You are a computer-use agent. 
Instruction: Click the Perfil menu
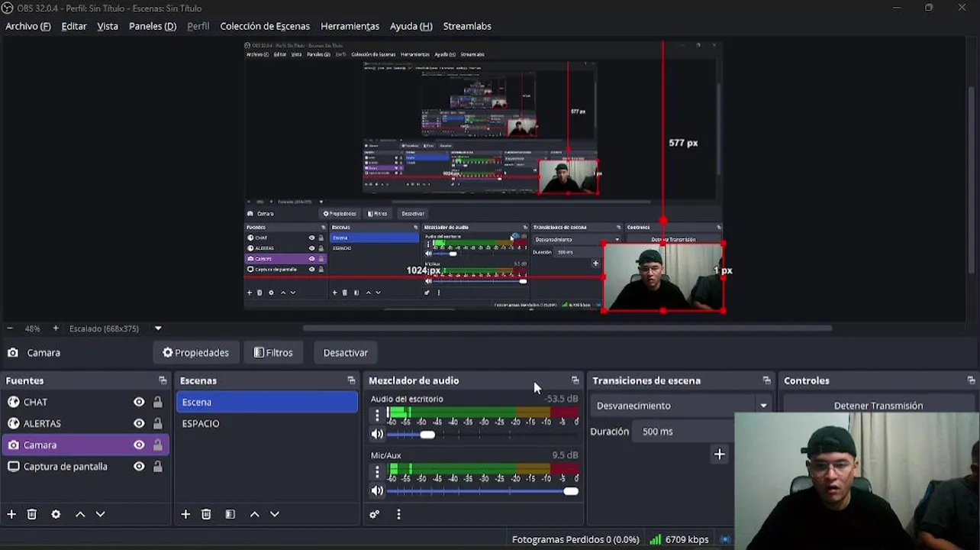click(x=198, y=26)
